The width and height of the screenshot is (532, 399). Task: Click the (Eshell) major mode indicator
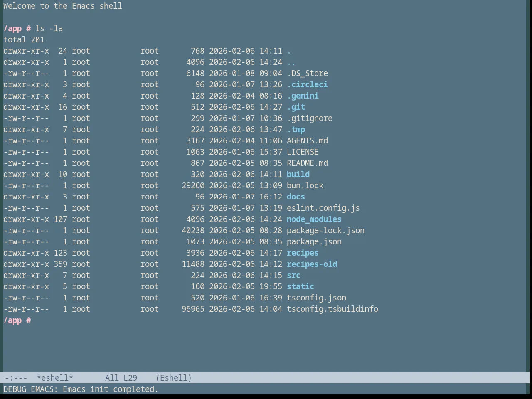[x=174, y=378]
